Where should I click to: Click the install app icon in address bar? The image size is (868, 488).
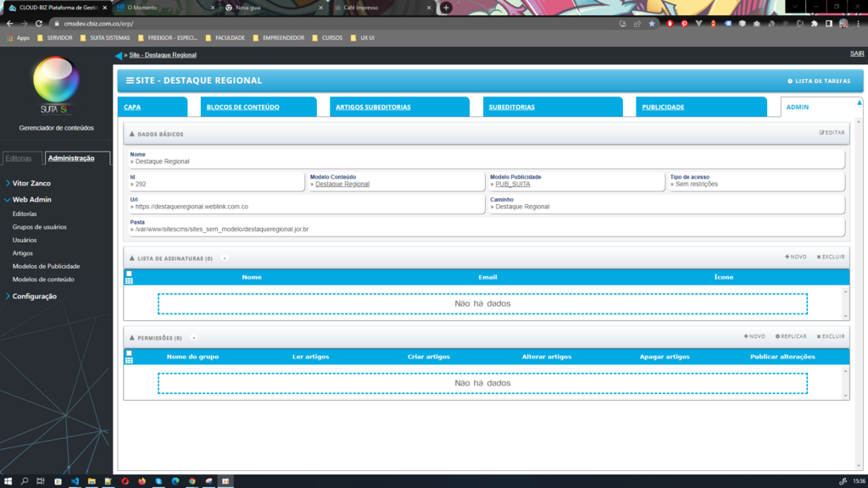point(623,24)
